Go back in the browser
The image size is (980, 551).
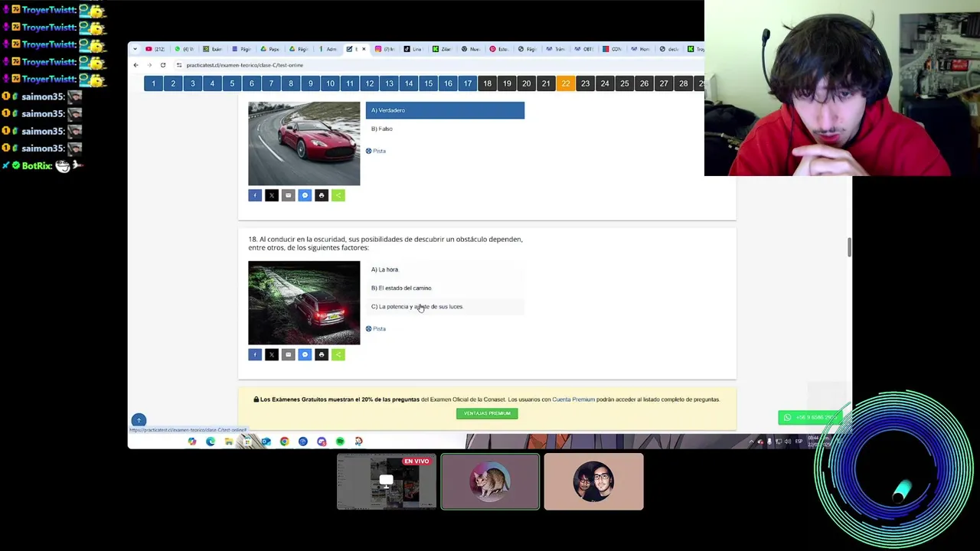(136, 65)
